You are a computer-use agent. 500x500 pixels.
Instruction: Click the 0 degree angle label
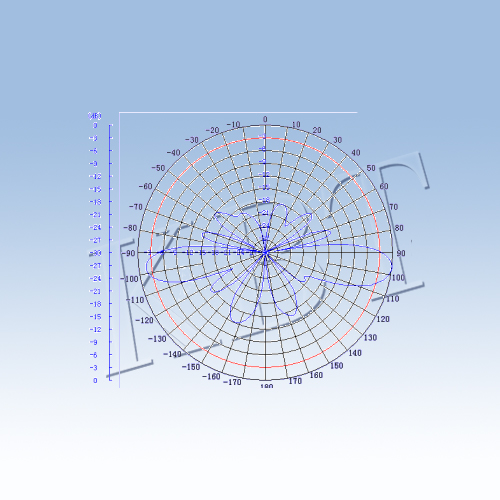[265, 119]
